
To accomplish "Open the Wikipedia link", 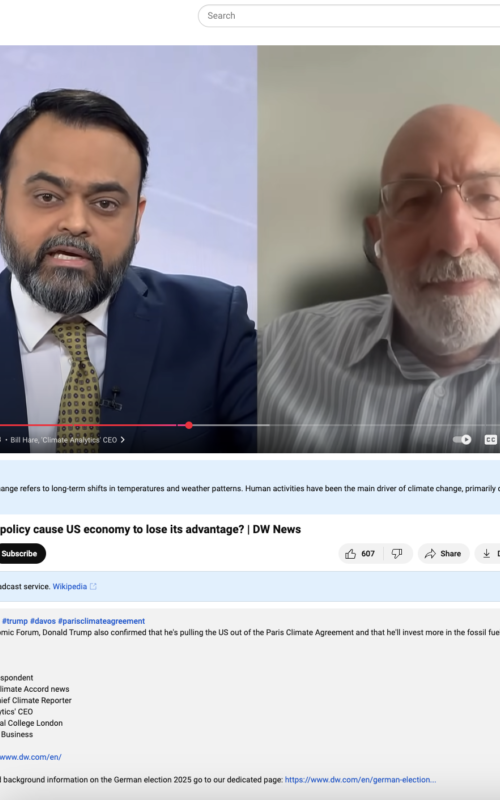I will (x=69, y=587).
